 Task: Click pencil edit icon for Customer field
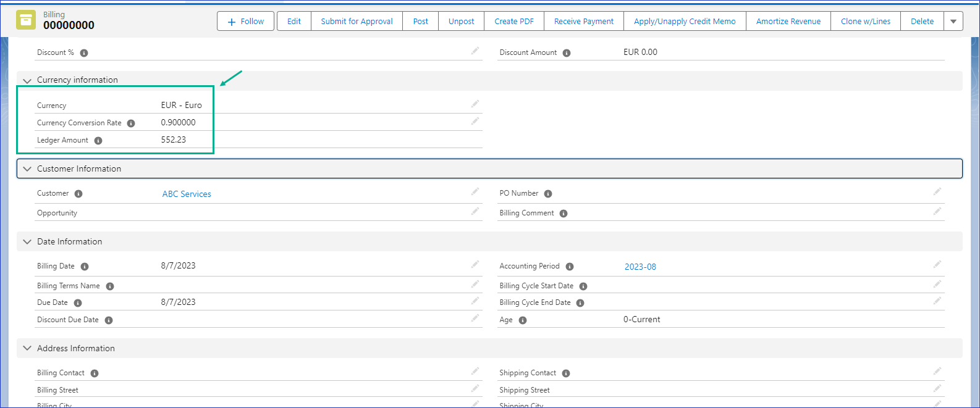click(x=475, y=192)
